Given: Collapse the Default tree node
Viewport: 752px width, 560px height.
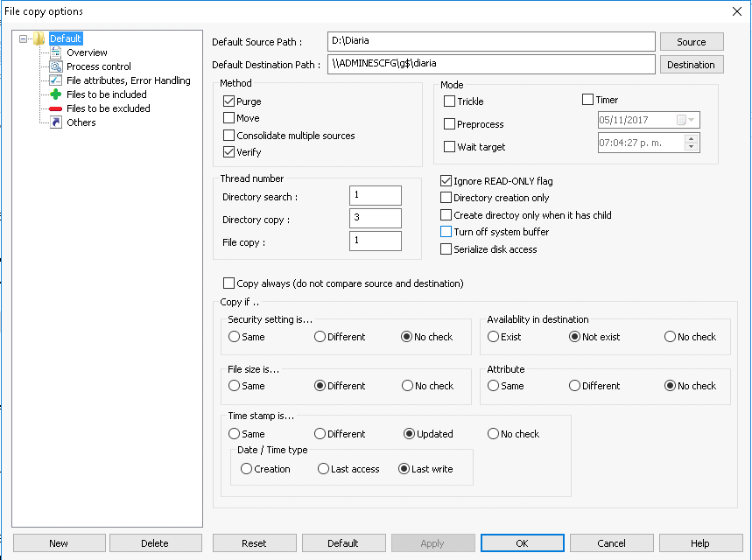Looking at the screenshot, I should tap(23, 38).
